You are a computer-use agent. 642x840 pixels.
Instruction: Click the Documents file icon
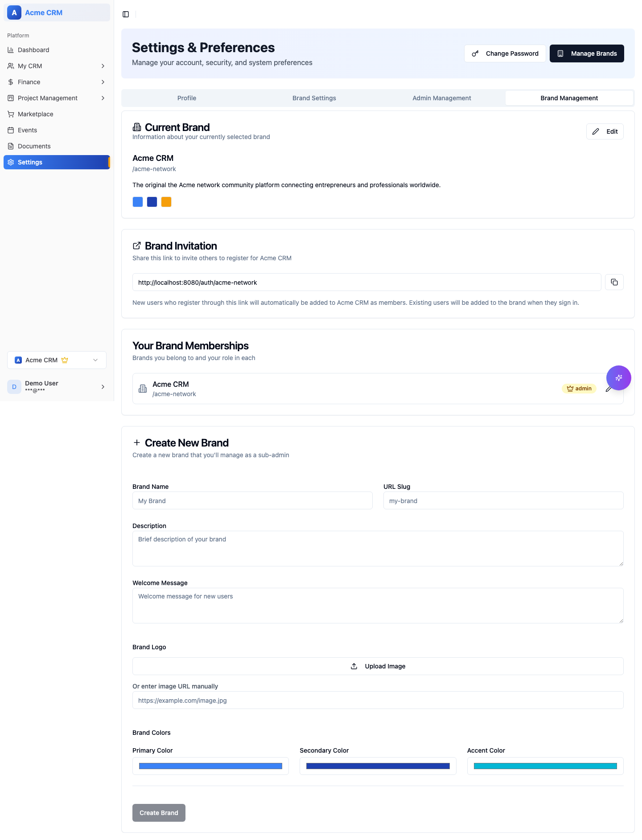tap(11, 146)
